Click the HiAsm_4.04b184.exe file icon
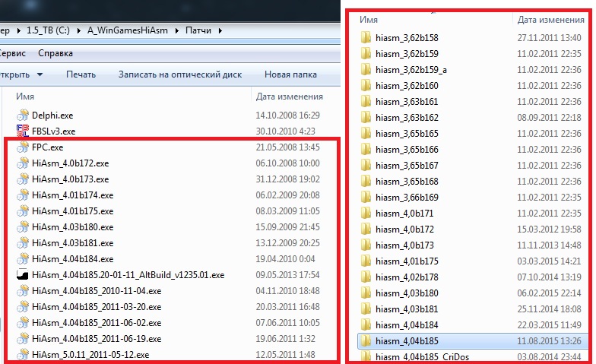Image resolution: width=596 pixels, height=364 pixels. [x=23, y=258]
